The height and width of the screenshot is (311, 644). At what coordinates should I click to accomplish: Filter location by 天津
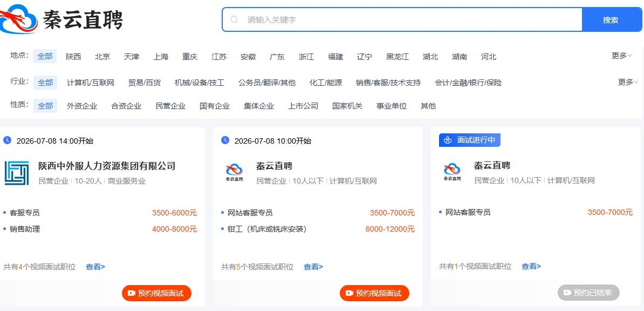[x=132, y=57]
